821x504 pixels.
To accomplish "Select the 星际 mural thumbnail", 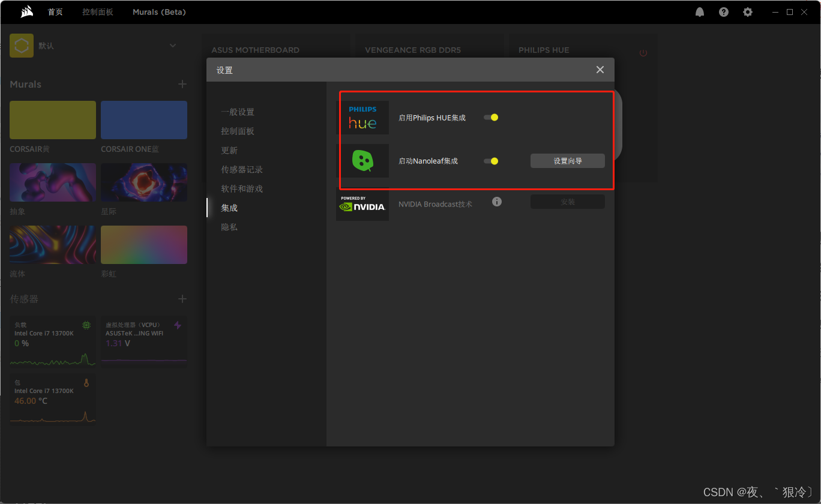I will (x=144, y=182).
